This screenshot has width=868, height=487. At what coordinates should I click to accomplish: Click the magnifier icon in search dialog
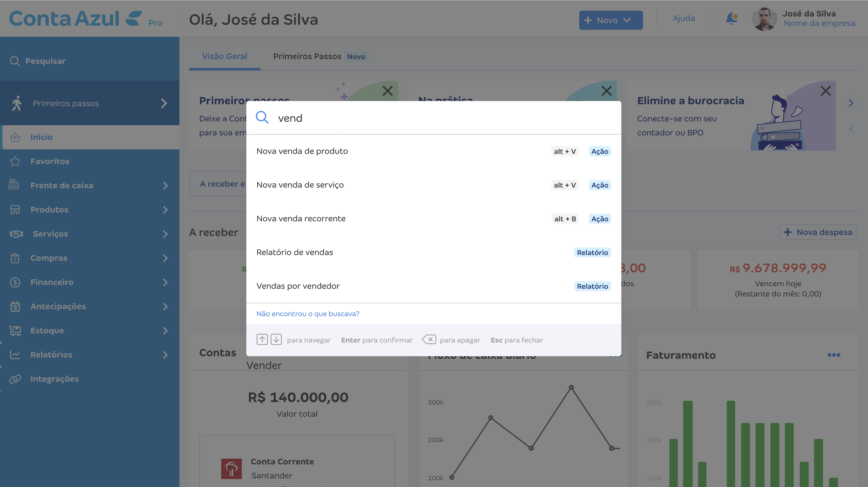[262, 117]
